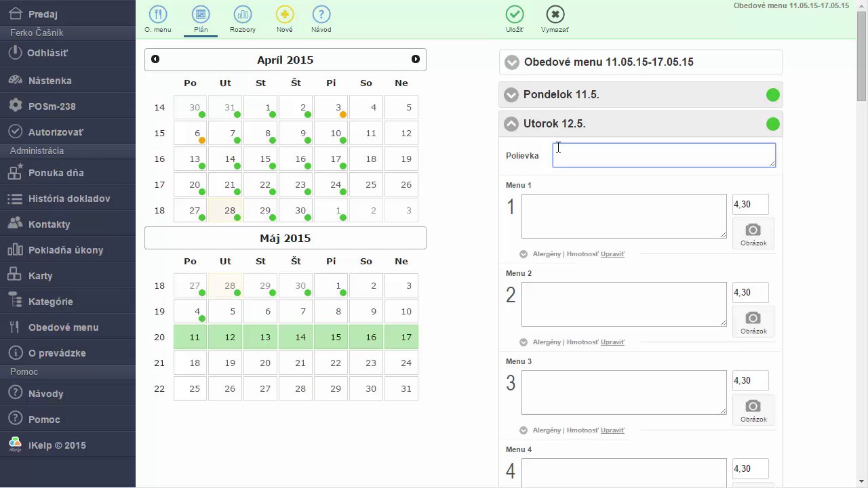Select May 22 in the calendar

332,363
